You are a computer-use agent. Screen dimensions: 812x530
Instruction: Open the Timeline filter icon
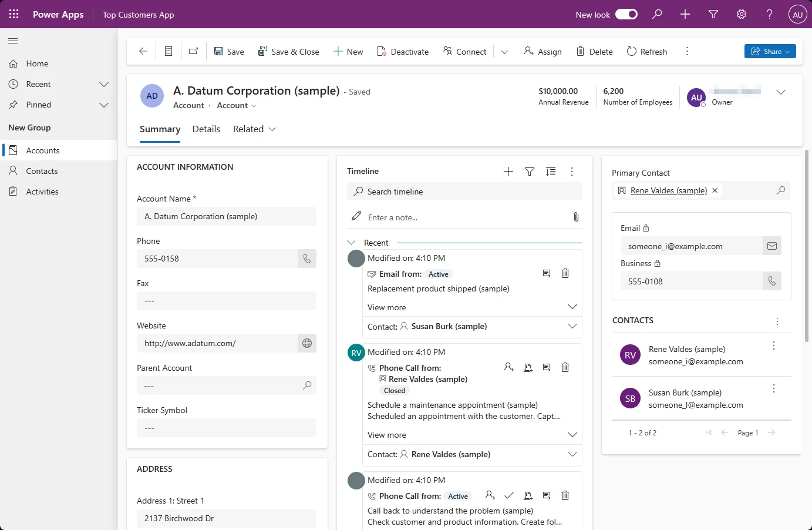[x=529, y=171]
